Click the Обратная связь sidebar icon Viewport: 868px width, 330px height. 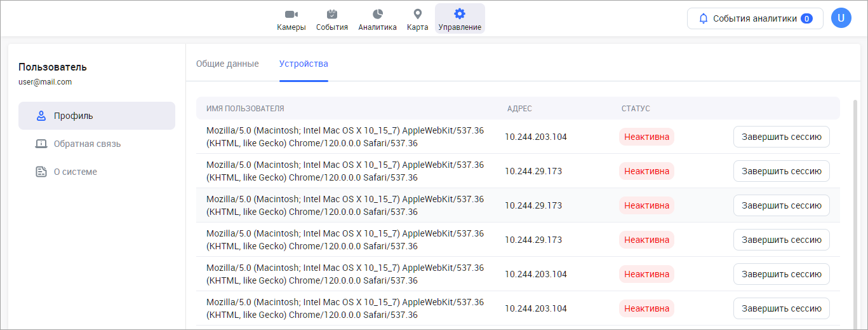41,144
